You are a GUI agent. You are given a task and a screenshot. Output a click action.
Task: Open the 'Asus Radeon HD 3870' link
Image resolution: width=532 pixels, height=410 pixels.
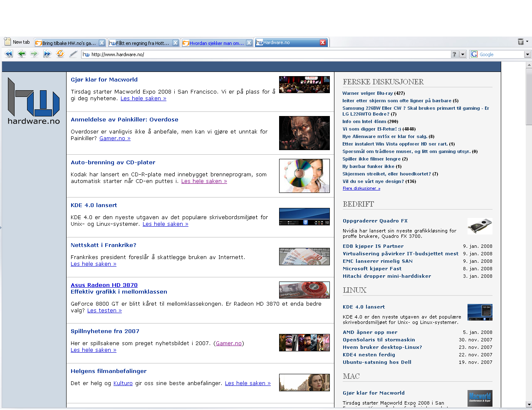104,285
